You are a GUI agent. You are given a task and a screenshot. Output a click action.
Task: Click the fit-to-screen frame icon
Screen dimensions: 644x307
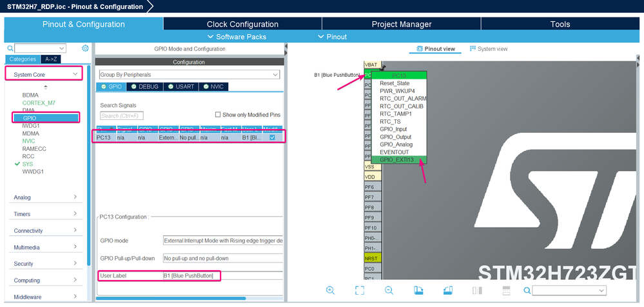(x=360, y=290)
